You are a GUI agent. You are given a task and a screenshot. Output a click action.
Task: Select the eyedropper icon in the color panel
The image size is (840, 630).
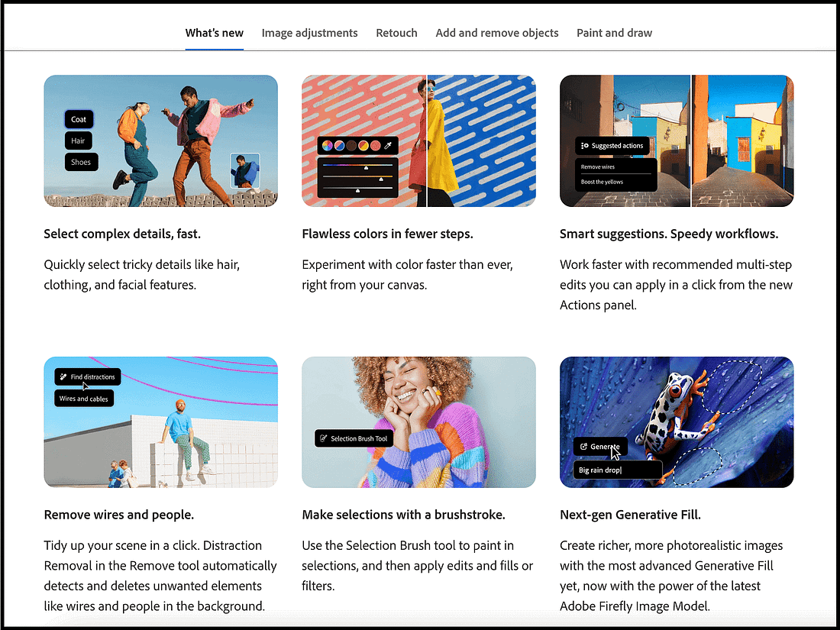pos(389,145)
